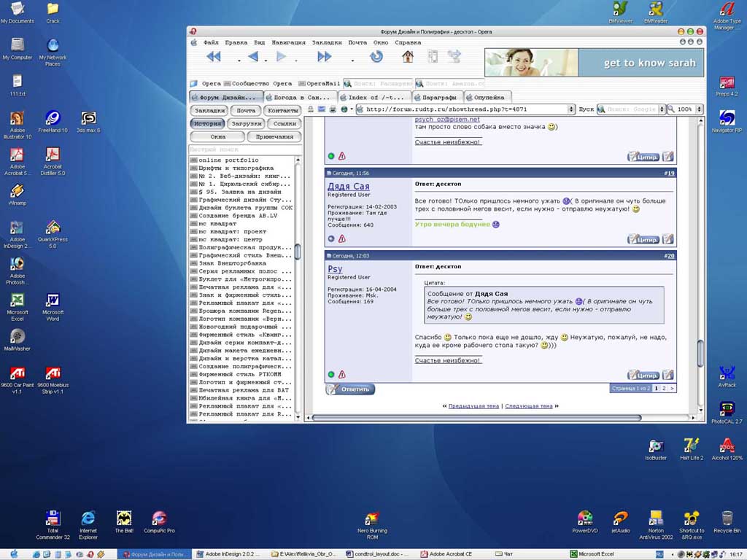The width and height of the screenshot is (747, 560).
Task: Open Microsoft Excel desktop icon
Action: (18, 307)
